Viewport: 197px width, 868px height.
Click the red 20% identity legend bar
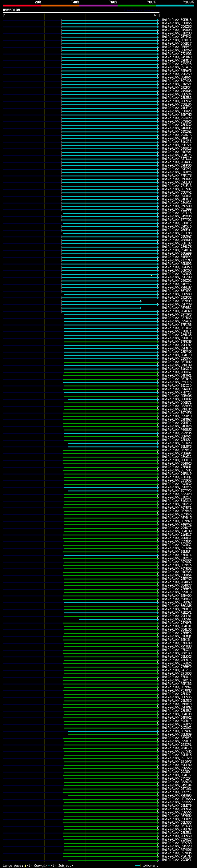[22, 6]
